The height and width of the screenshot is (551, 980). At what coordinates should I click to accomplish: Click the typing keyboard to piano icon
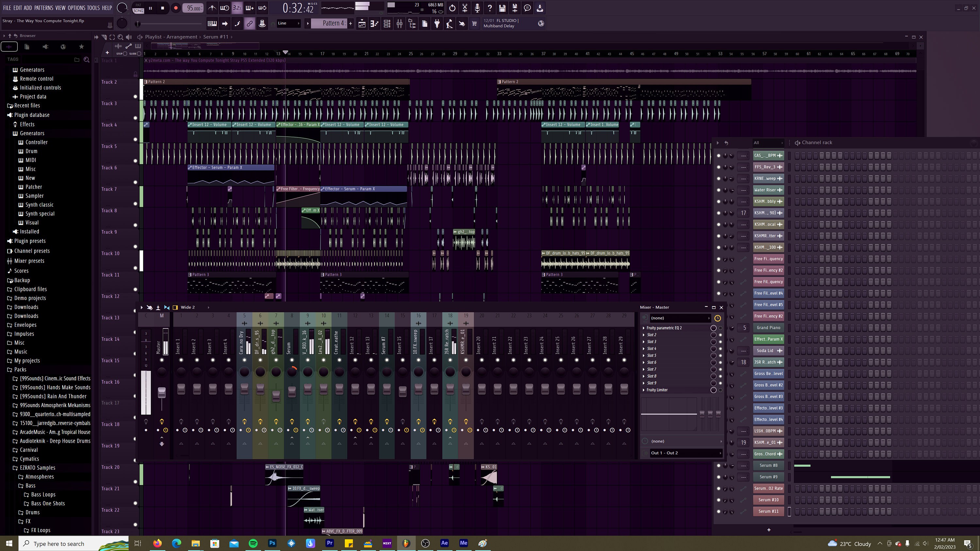212,23
